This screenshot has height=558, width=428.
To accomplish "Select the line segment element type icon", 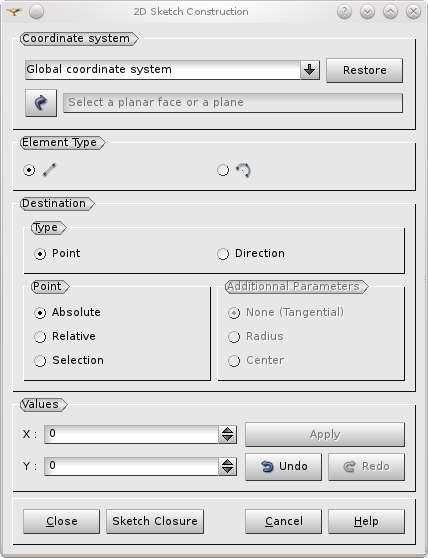I will point(49,170).
